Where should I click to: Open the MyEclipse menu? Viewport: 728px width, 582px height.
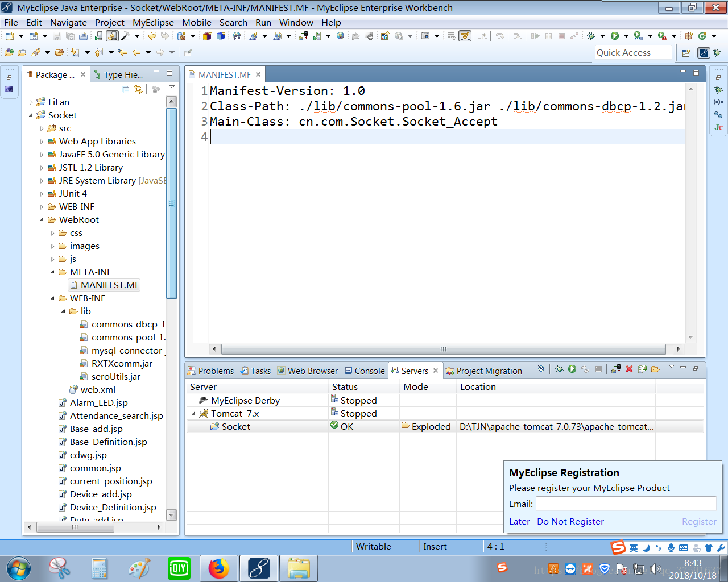point(153,22)
